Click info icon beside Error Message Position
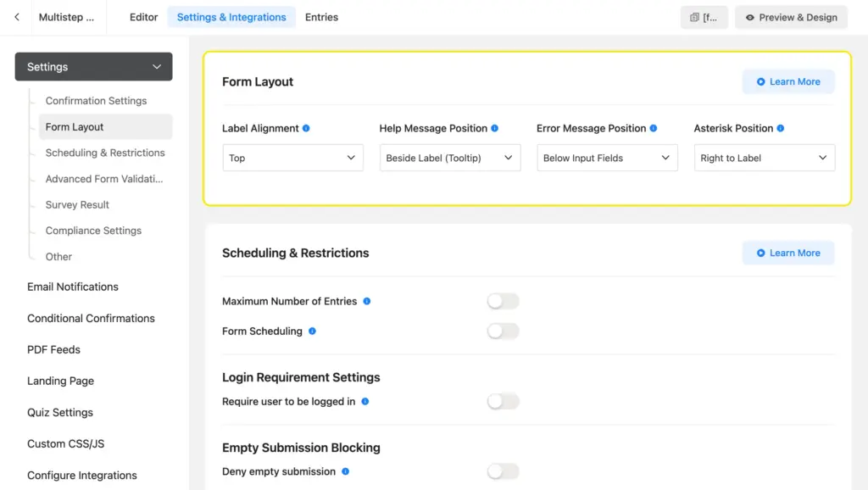Screen dimensions: 868x490 pos(654,129)
